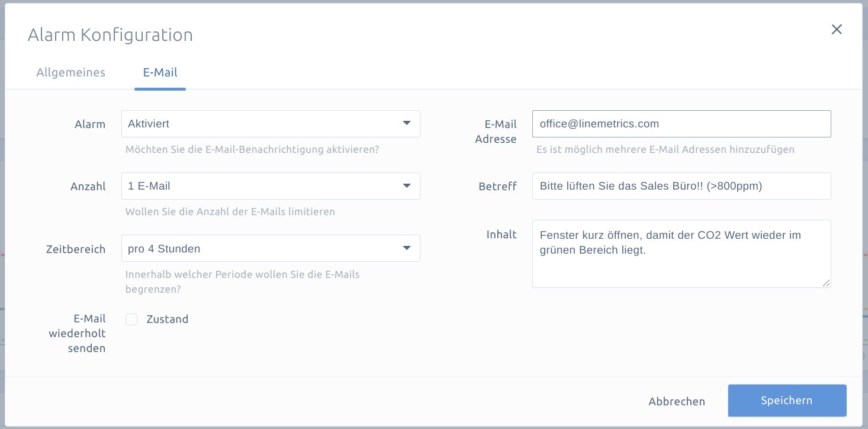Viewport: 868px width, 429px height.
Task: Click the Alarm Konfiguration title text
Action: 110,35
